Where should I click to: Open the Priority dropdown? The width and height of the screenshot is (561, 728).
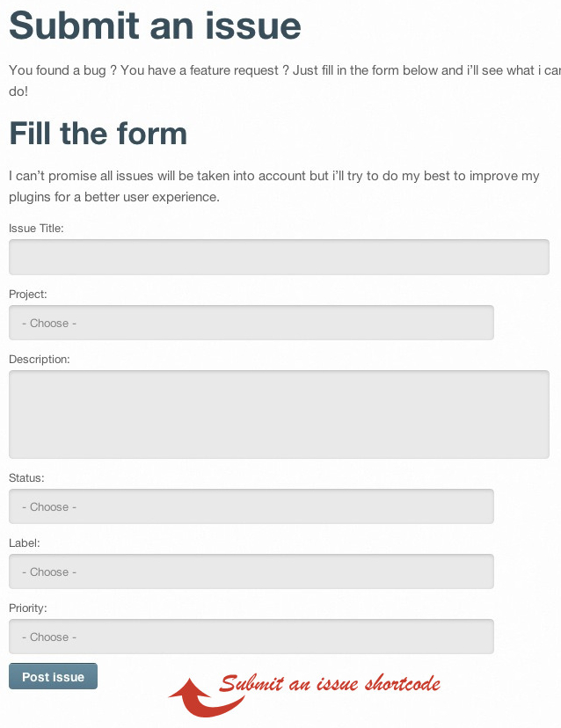pyautogui.click(x=251, y=637)
